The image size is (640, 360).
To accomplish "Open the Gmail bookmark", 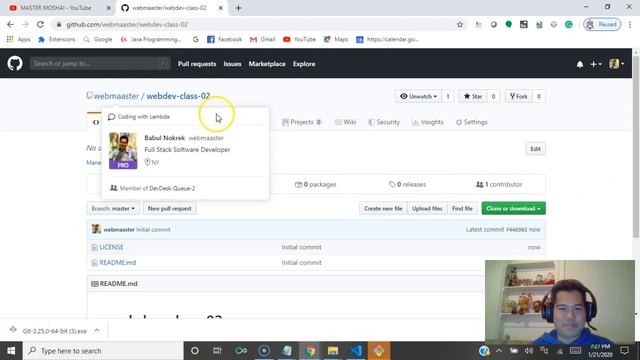I will (x=262, y=40).
